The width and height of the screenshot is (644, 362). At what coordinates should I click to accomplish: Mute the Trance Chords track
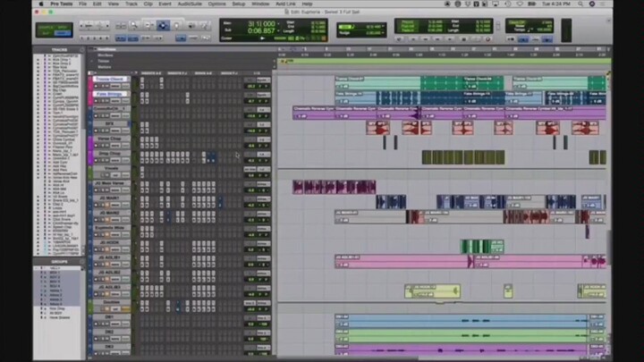(106, 86)
